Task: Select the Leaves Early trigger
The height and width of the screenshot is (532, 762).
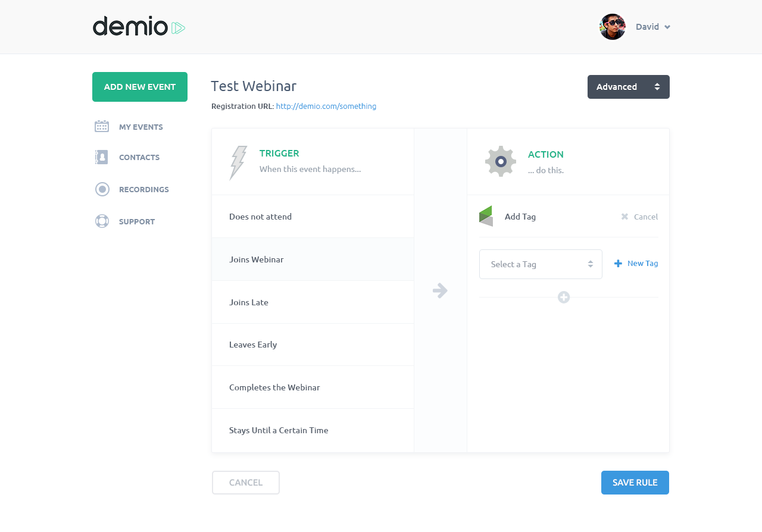Action: click(x=313, y=345)
